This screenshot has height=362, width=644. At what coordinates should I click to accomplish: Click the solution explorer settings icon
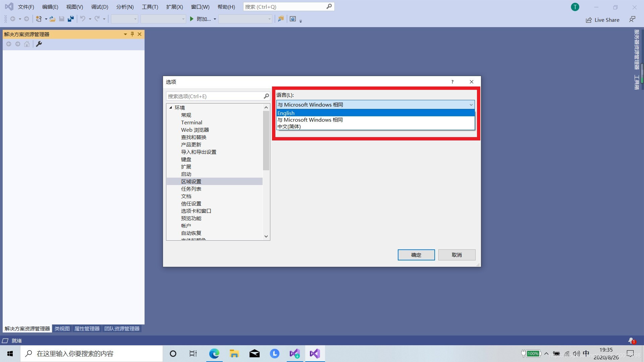39,44
